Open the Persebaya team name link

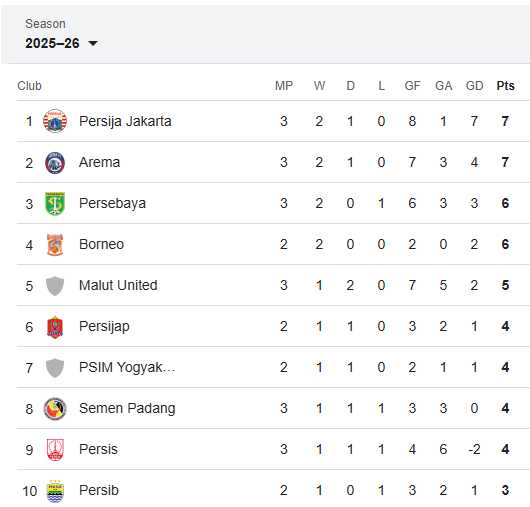[112, 203]
